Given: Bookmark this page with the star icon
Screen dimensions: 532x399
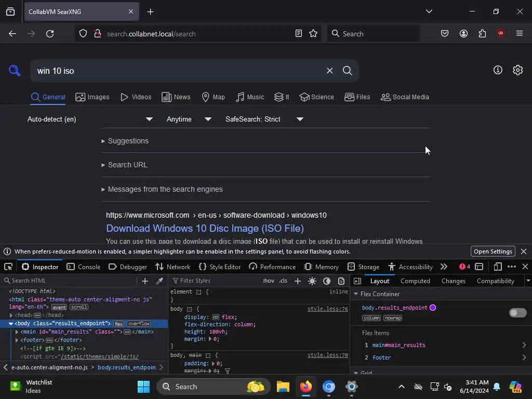Looking at the screenshot, I should point(313,34).
